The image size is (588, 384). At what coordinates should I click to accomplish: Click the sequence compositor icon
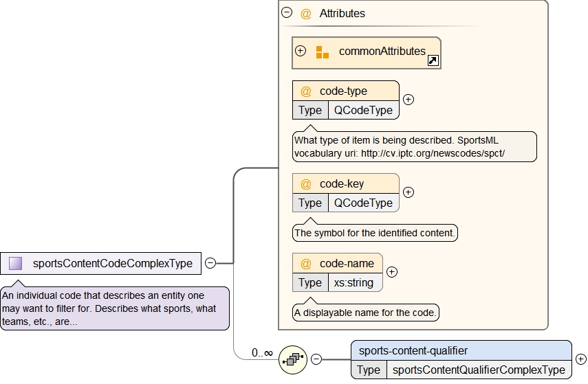(x=293, y=359)
